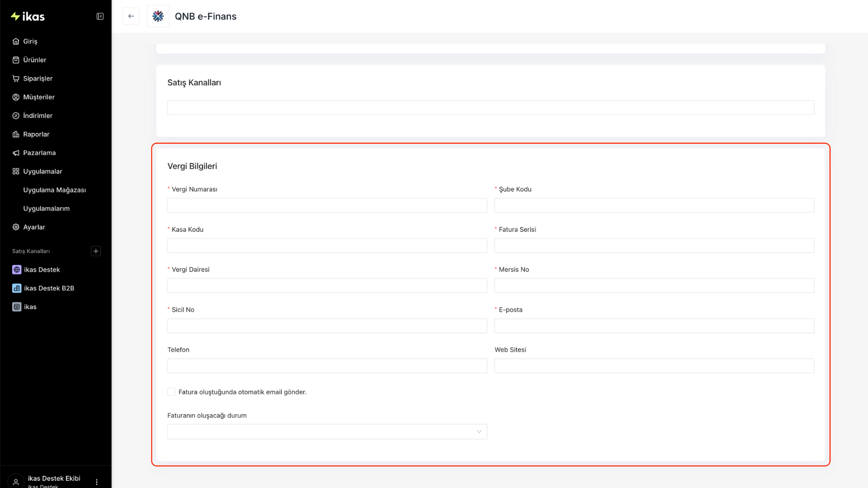
Task: Collapse the sidebar panel icon
Action: pos(100,17)
